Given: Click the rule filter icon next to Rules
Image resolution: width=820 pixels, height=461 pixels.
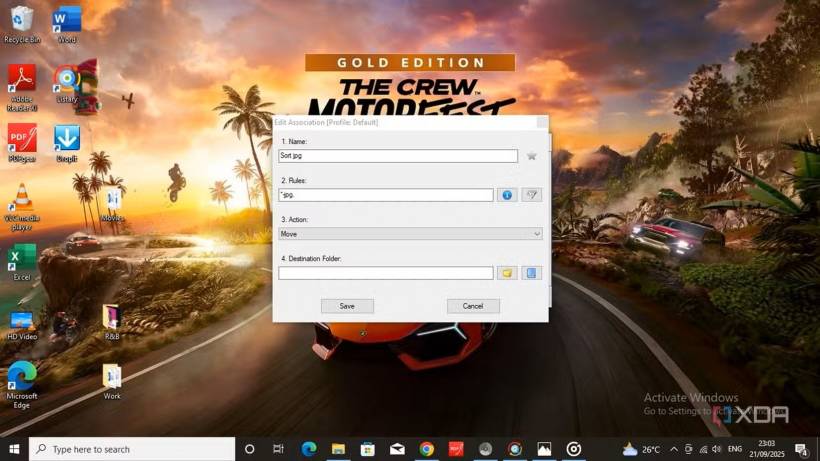Looking at the screenshot, I should coord(532,195).
